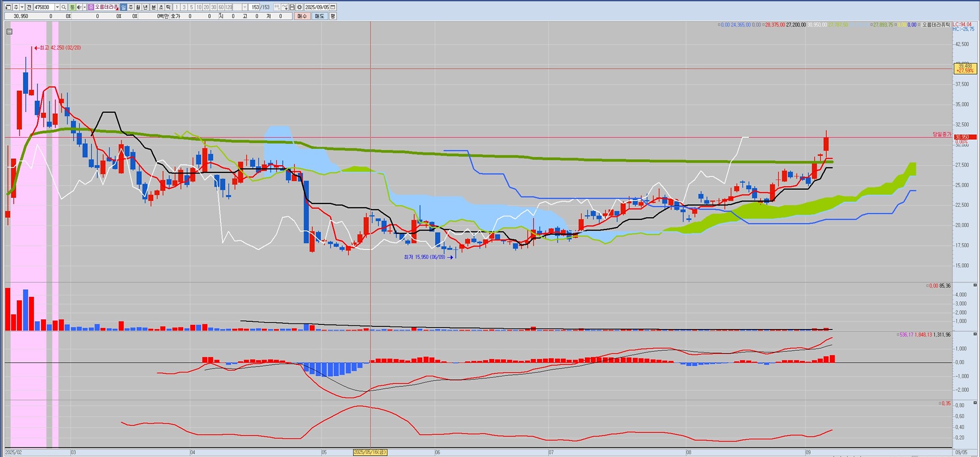Viewport: 980px width, 457px height.
Task: Switch chart to daily (일) period
Action: click(x=124, y=7)
